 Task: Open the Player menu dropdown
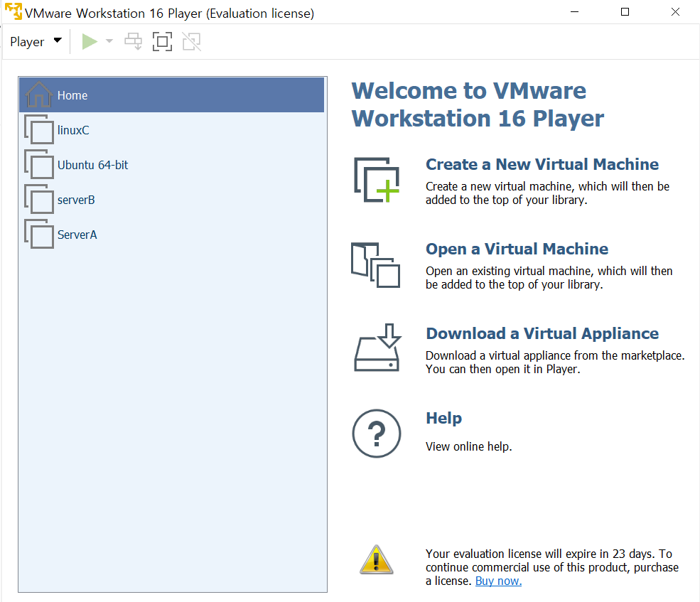36,41
